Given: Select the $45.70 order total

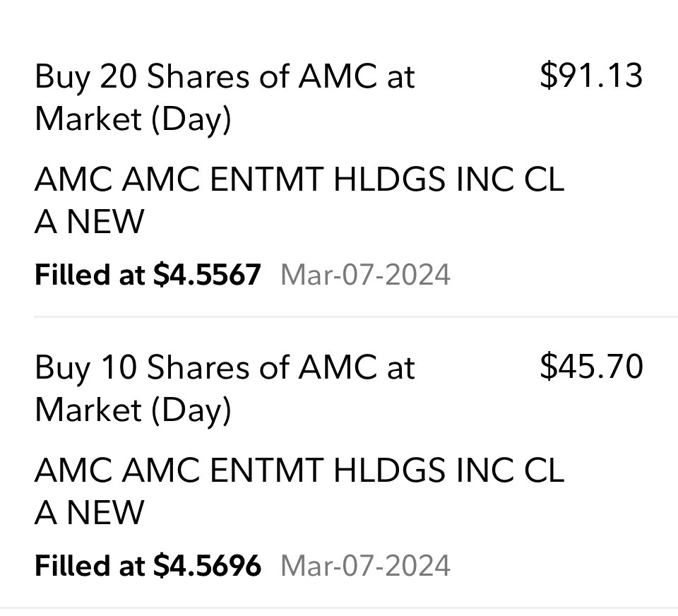Looking at the screenshot, I should click(x=591, y=367).
